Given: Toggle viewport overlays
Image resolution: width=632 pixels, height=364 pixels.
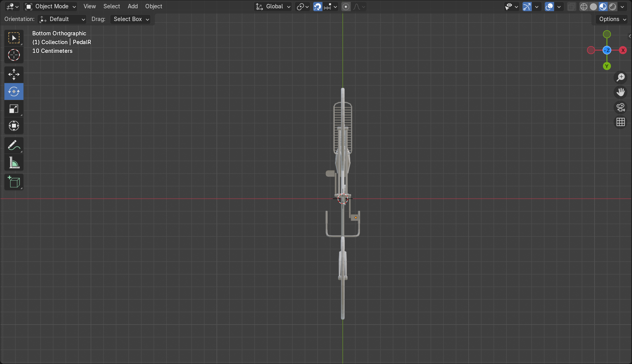Looking at the screenshot, I should (x=549, y=6).
